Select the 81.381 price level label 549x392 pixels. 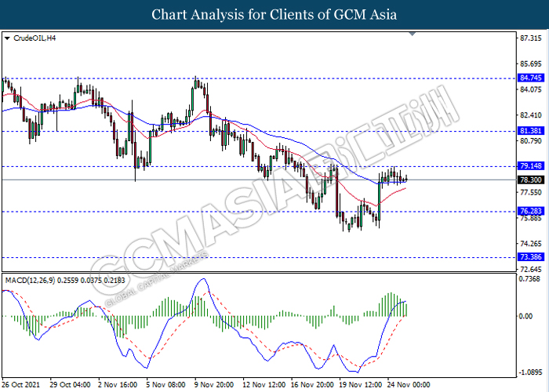[531, 131]
